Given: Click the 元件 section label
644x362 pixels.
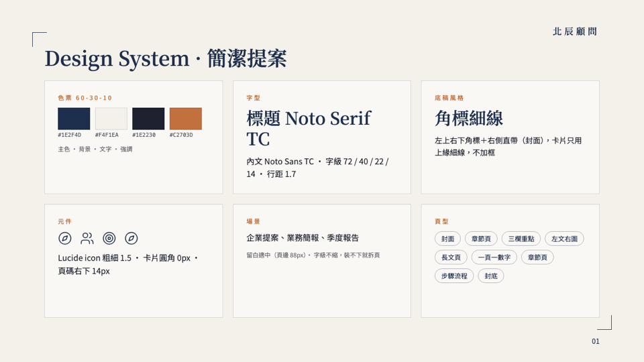Looking at the screenshot, I should coord(65,221).
